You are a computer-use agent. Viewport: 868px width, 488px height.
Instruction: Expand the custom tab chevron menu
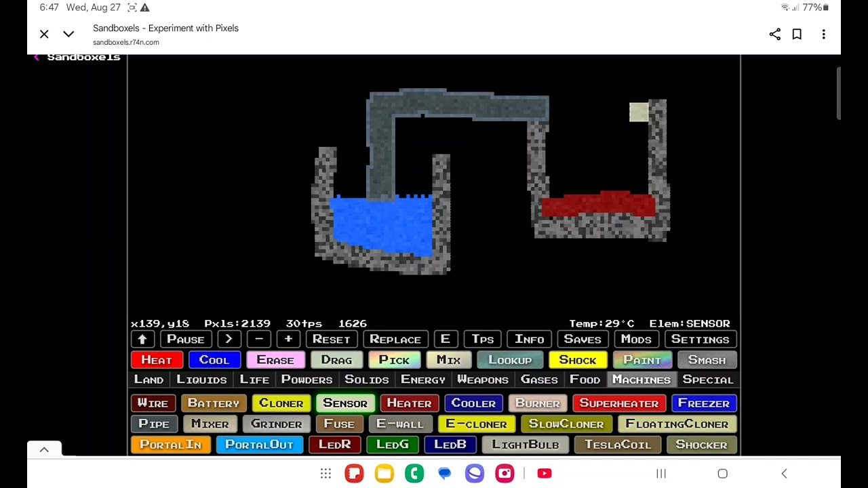68,34
